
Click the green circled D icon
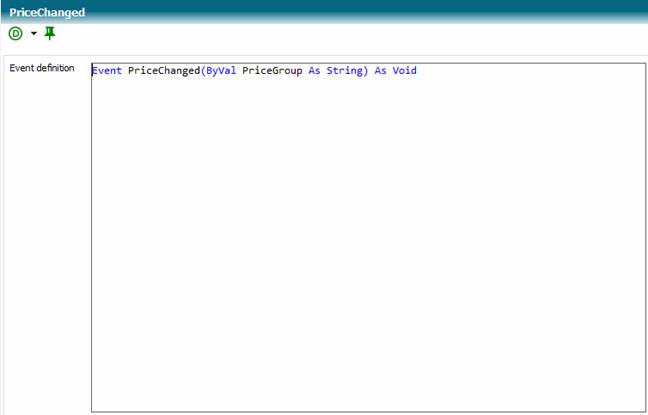tap(16, 33)
